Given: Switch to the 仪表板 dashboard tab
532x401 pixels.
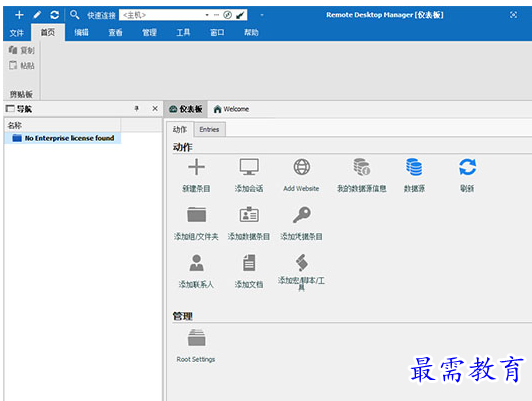Looking at the screenshot, I should point(186,109).
